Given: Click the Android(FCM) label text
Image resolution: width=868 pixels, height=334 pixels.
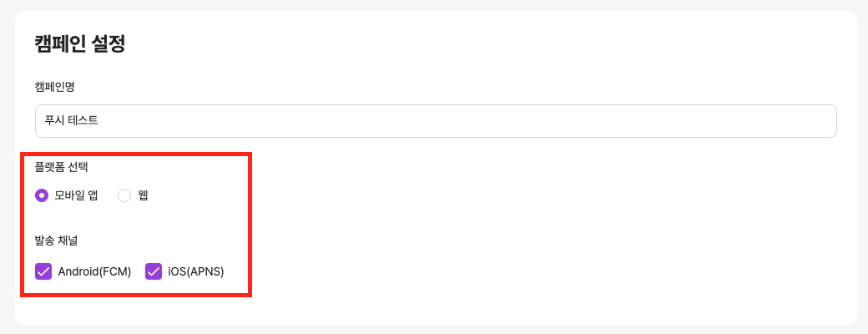Looking at the screenshot, I should click(x=94, y=271).
